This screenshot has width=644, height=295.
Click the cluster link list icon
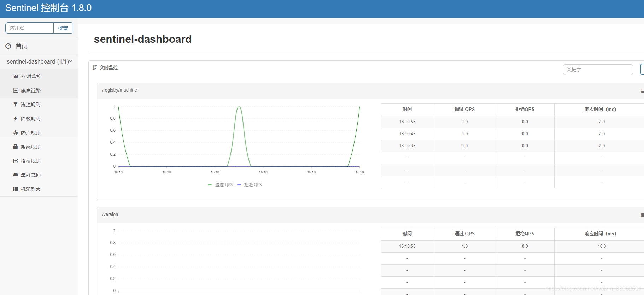click(x=16, y=90)
